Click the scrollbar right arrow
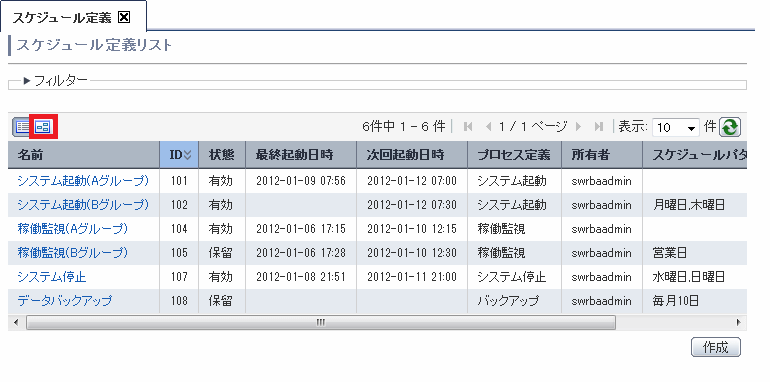This screenshot has width=770, height=382. 739,323
